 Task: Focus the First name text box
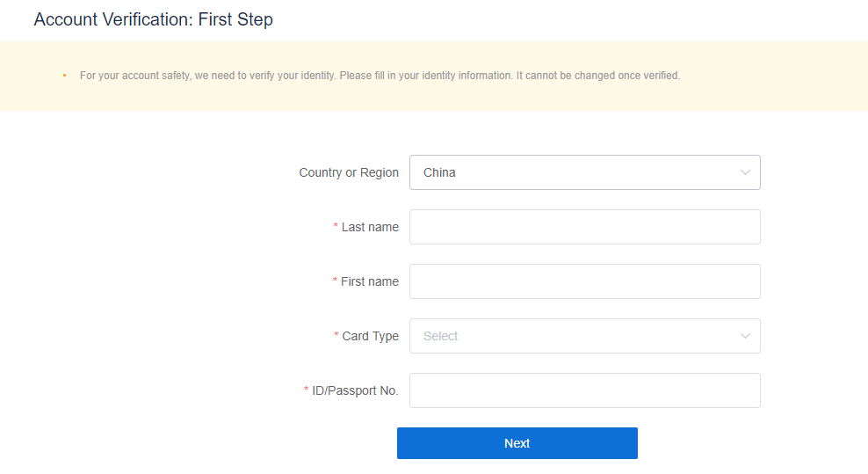click(584, 281)
